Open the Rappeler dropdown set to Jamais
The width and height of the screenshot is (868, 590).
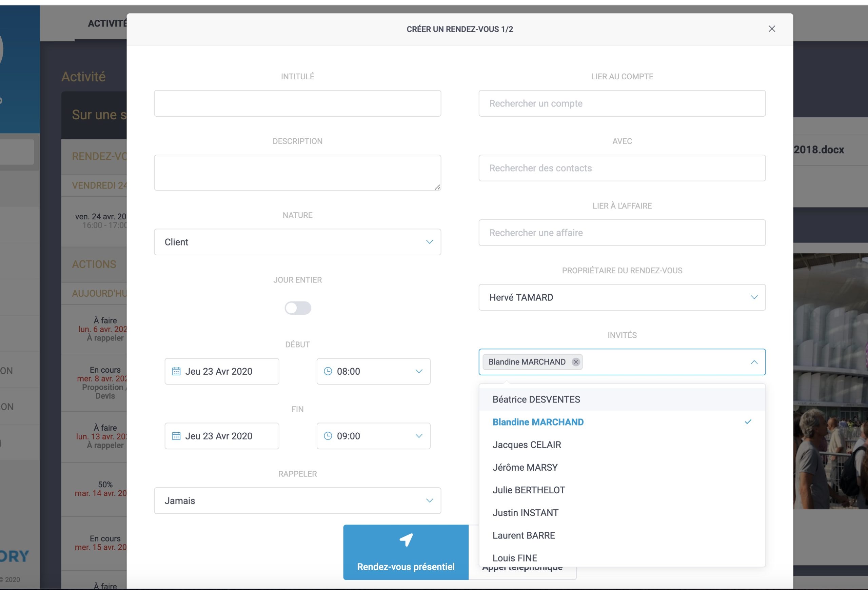pos(297,500)
